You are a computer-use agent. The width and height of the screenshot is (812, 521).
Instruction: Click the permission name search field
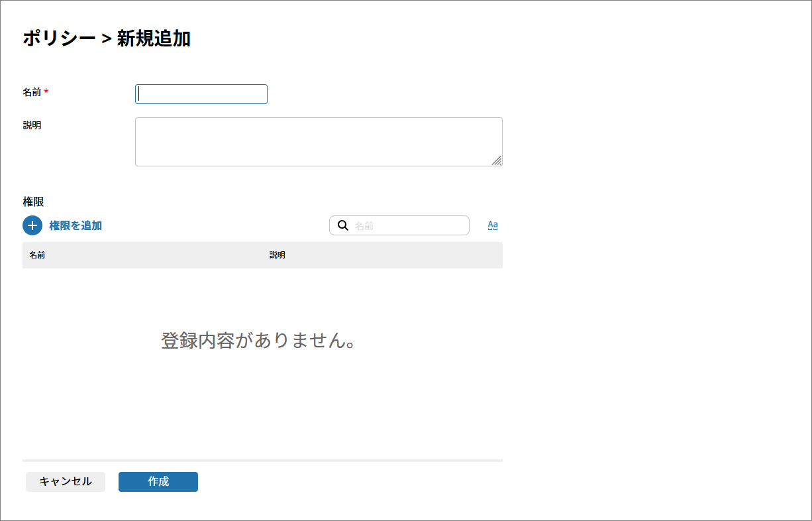click(407, 226)
